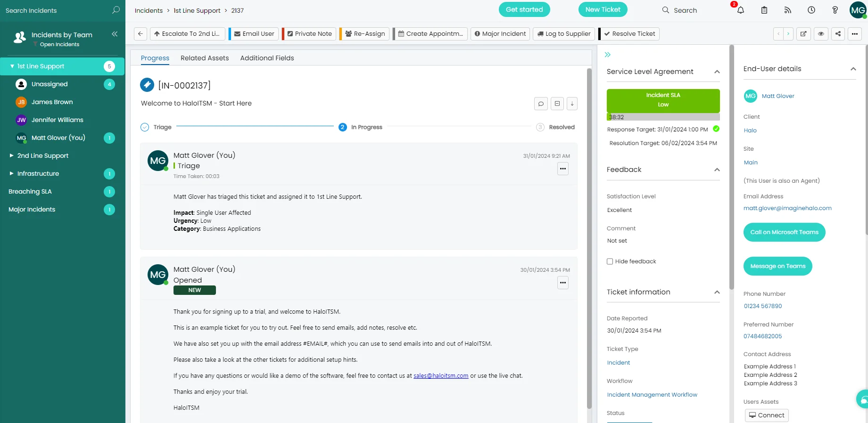The image size is (868, 423).
Task: Switch to the Related Assets tab
Action: pyautogui.click(x=205, y=58)
